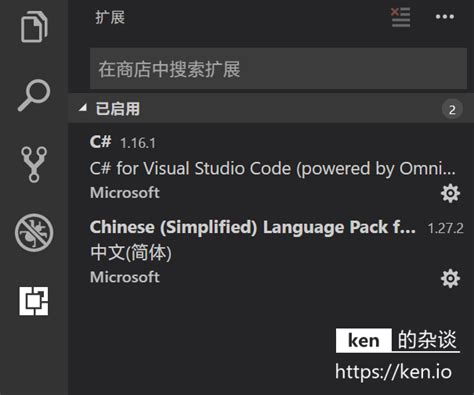Open the three-dot more actions menu
474x395 pixels.
tap(445, 17)
